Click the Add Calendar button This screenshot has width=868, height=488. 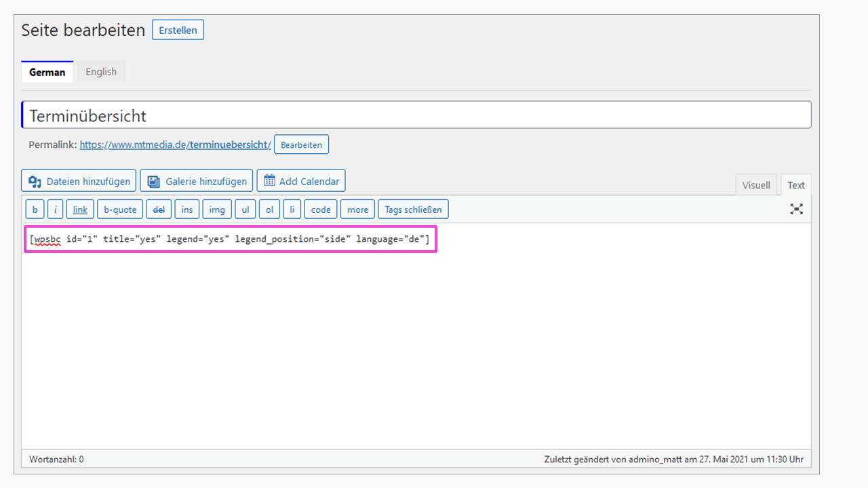(301, 181)
